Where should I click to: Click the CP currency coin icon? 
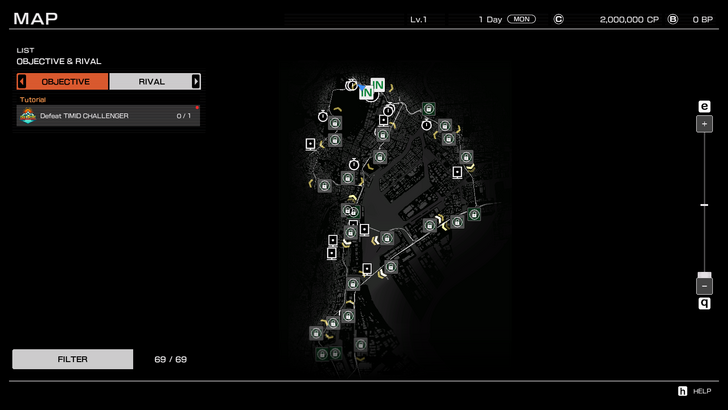pos(558,19)
